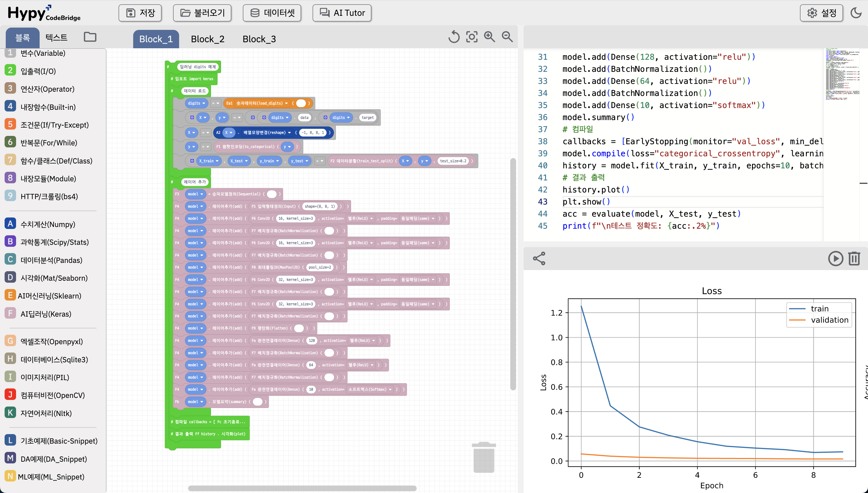The width and height of the screenshot is (868, 493).
Task: Click the test_size=0.2 field
Action: pyautogui.click(x=453, y=161)
